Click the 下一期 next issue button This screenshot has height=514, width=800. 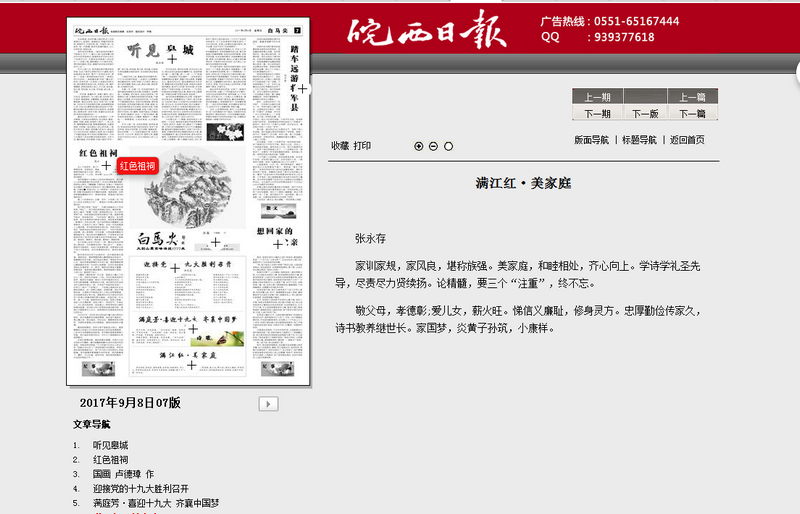(597, 113)
